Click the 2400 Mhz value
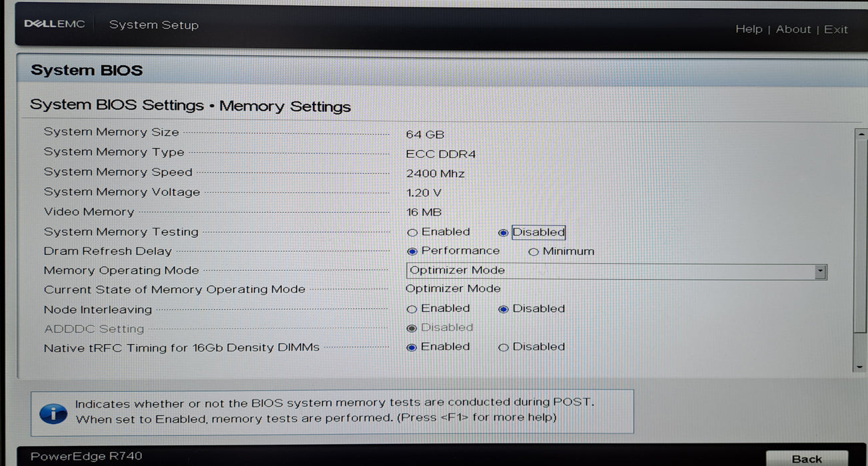868x466 pixels. pyautogui.click(x=436, y=174)
